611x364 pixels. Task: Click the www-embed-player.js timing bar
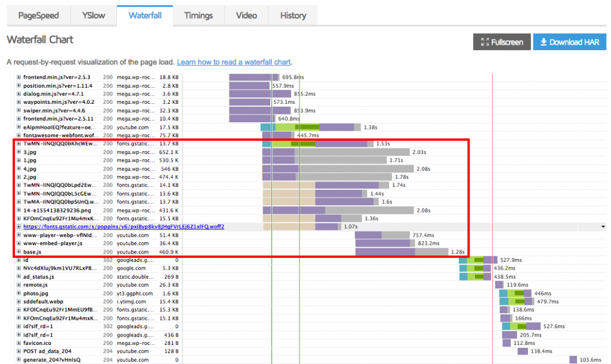click(x=382, y=243)
